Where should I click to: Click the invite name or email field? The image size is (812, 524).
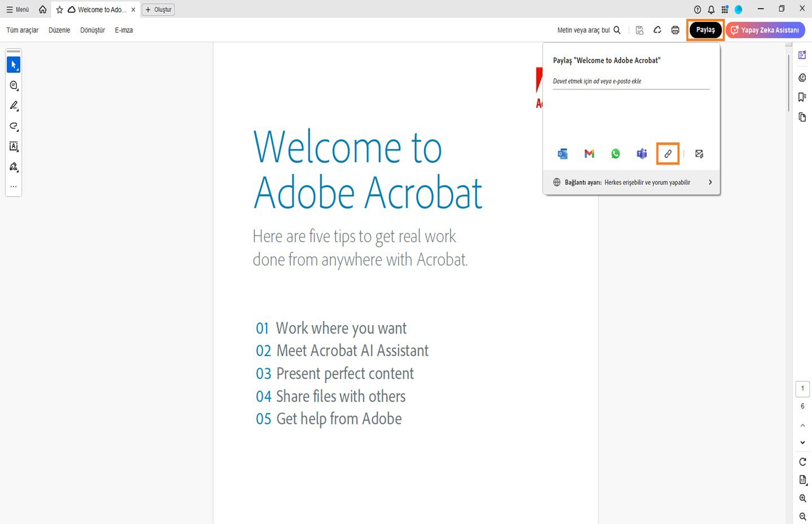click(631, 82)
